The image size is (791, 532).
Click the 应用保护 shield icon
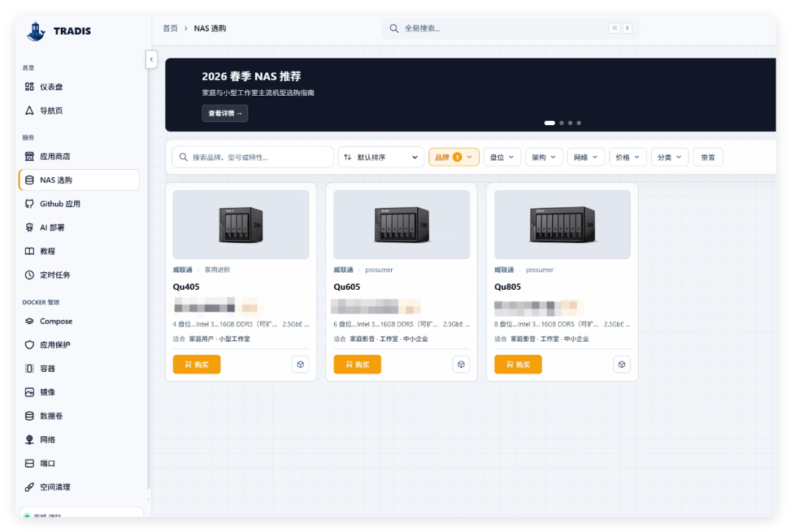click(30, 345)
